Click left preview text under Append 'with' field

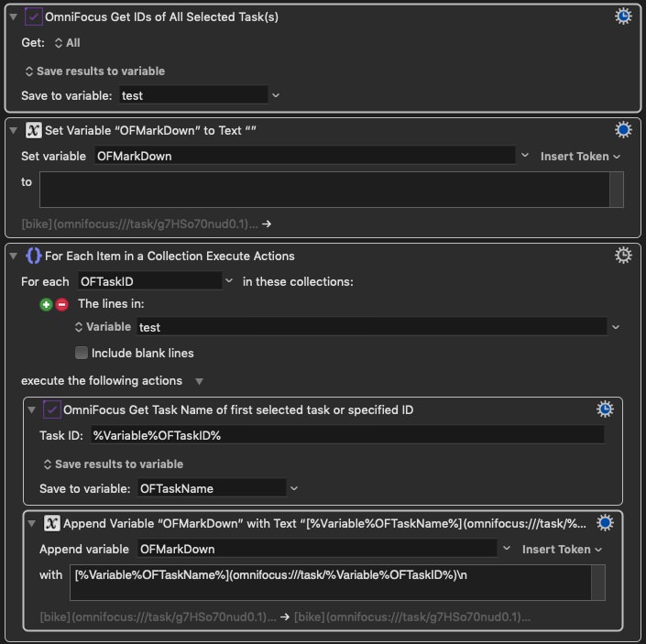[x=158, y=617]
